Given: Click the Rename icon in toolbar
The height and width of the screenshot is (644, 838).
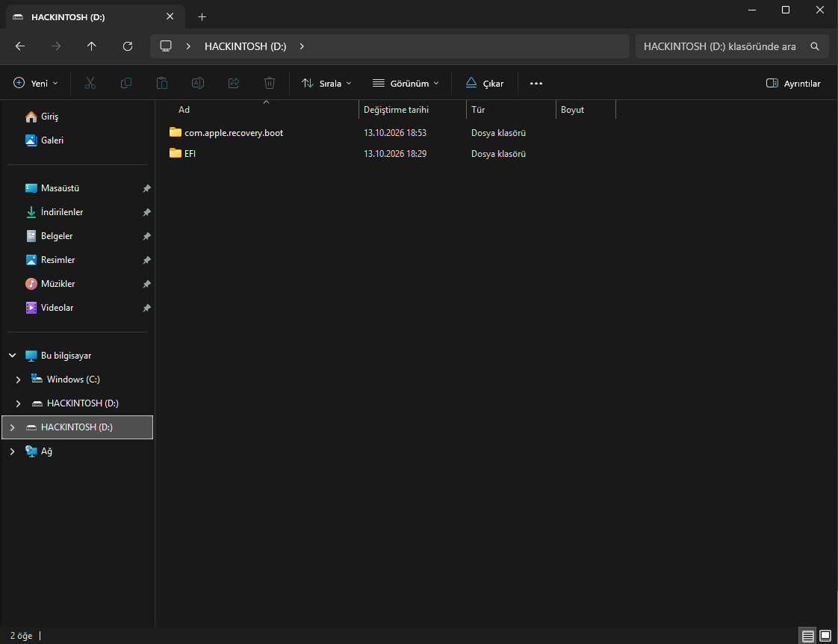Looking at the screenshot, I should click(198, 84).
